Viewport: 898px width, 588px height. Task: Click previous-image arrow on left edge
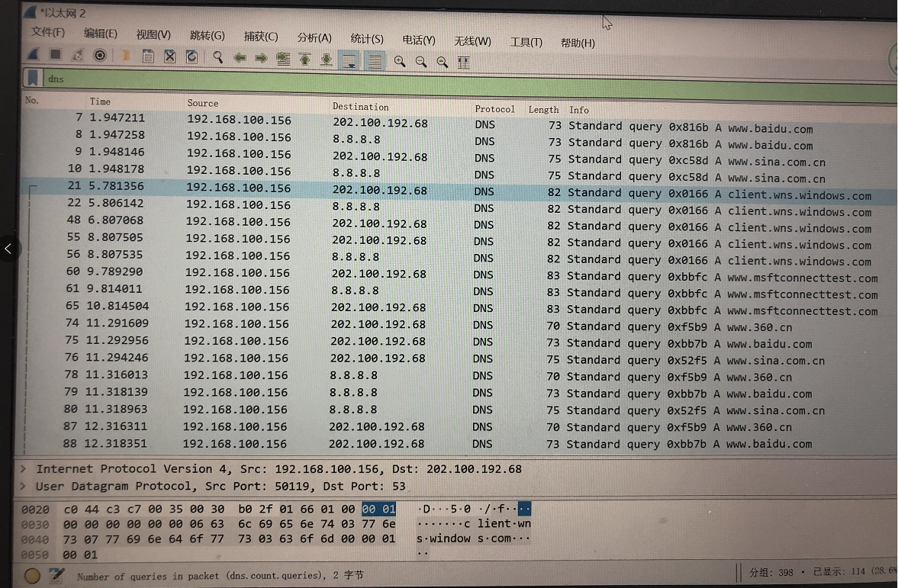[x=8, y=249]
